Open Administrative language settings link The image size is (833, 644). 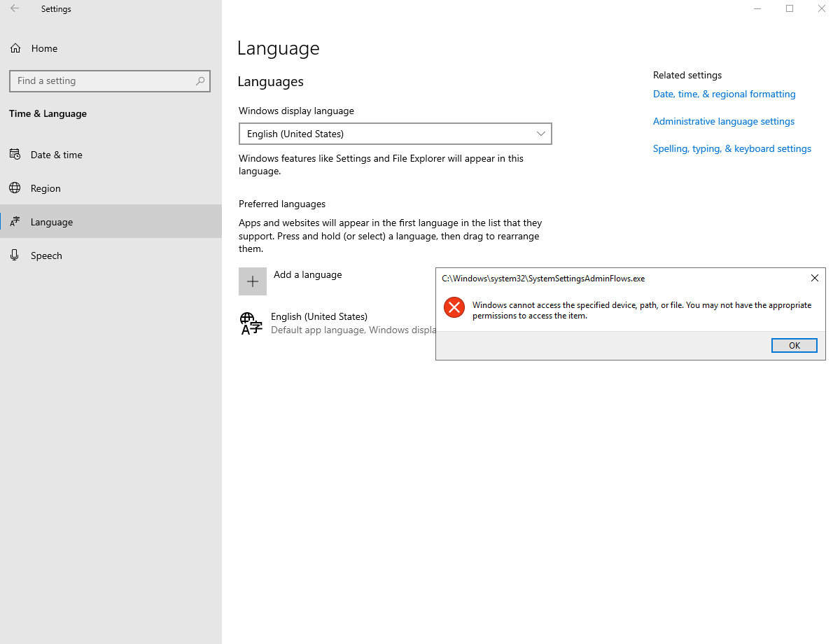(724, 121)
